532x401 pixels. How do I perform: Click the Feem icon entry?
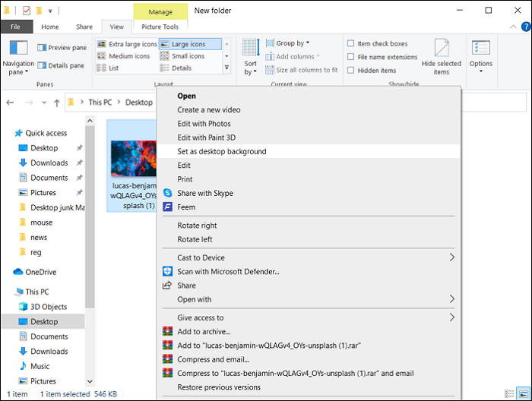click(x=168, y=207)
